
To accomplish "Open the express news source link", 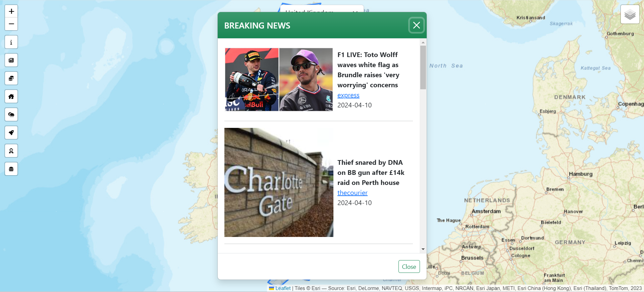I will pos(348,95).
